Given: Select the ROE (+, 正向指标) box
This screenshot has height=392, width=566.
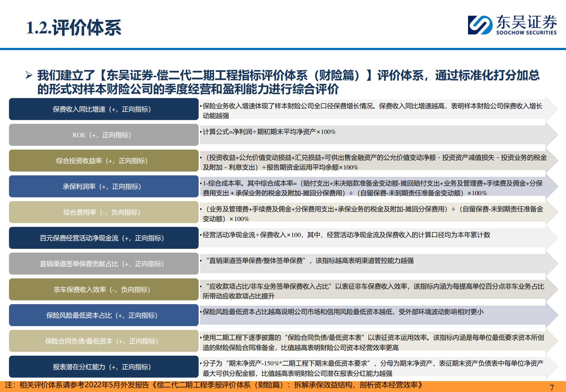Looking at the screenshot, I should pyautogui.click(x=104, y=135).
